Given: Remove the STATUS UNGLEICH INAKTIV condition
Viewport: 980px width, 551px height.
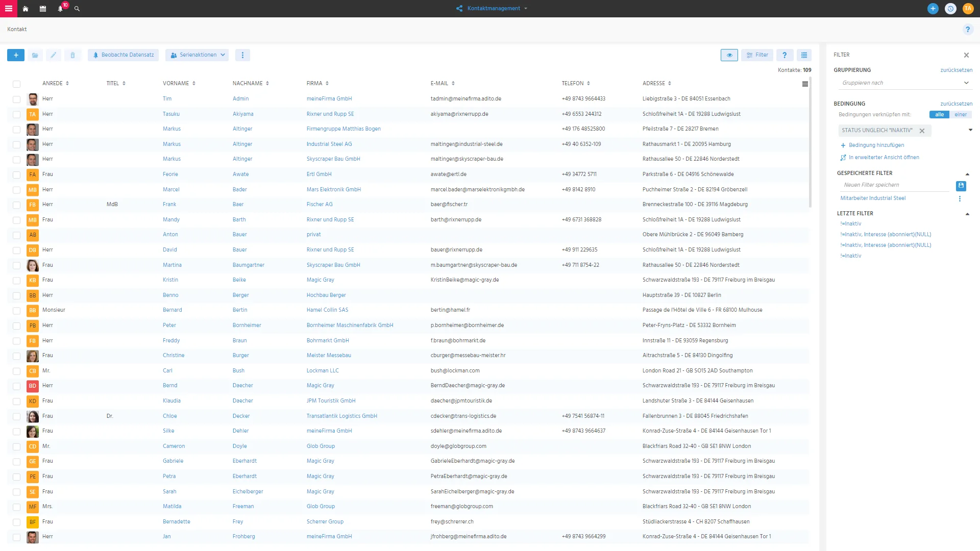Looking at the screenshot, I should click(922, 131).
